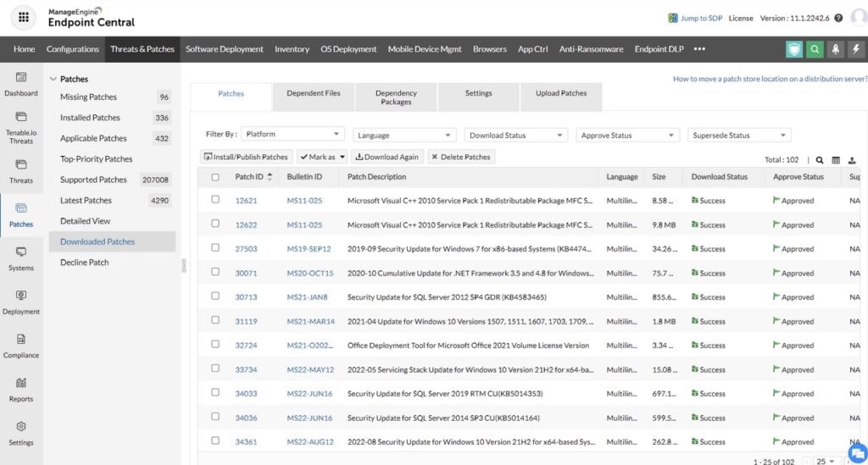This screenshot has height=465, width=868.
Task: Open Tenable.io Threats in sidebar
Action: 21,128
